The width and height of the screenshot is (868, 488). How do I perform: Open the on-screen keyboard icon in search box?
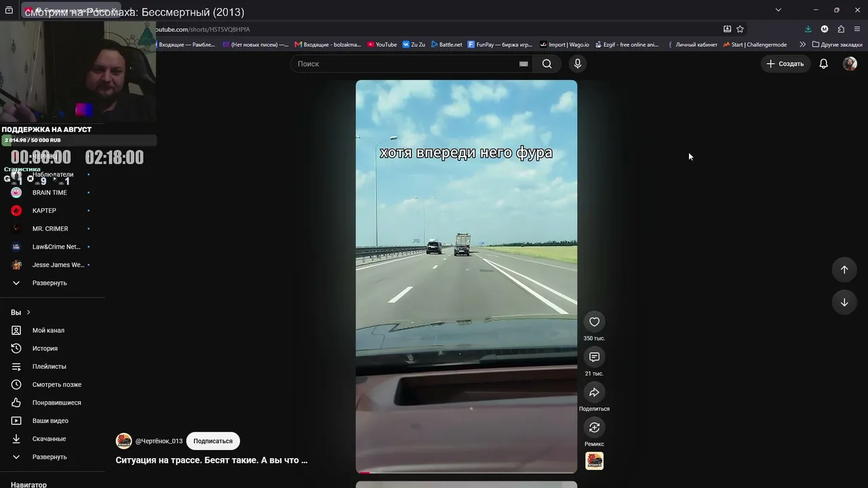click(524, 64)
